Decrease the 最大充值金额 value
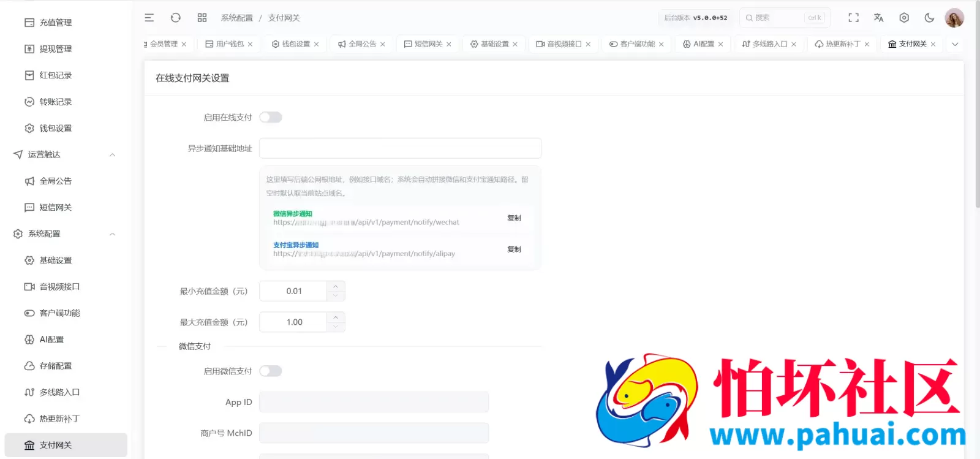 [335, 327]
